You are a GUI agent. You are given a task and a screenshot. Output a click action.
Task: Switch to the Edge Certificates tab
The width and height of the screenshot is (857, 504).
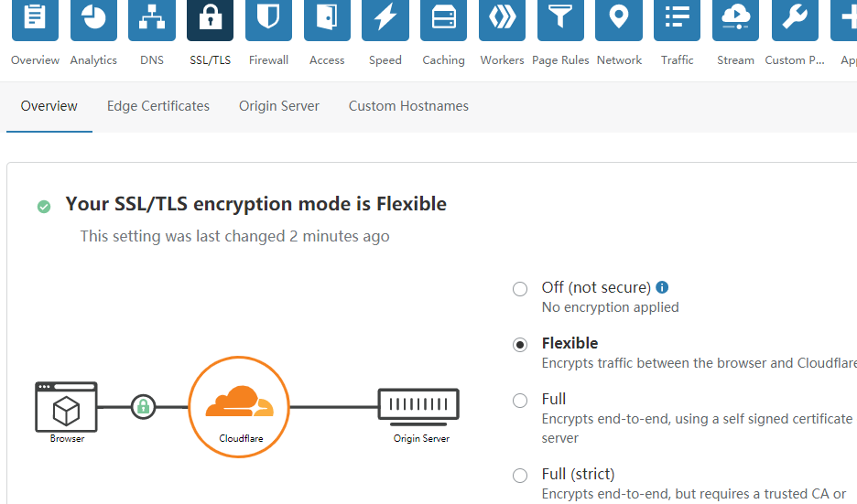pyautogui.click(x=158, y=106)
